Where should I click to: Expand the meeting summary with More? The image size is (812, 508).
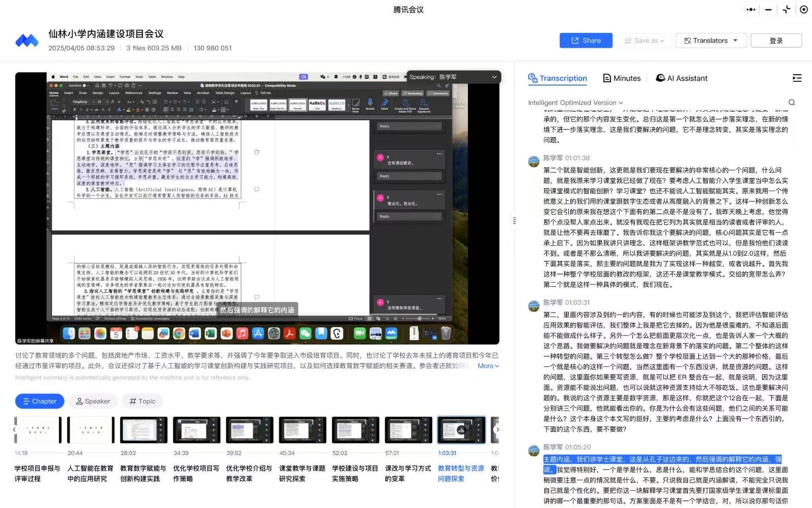coord(488,366)
